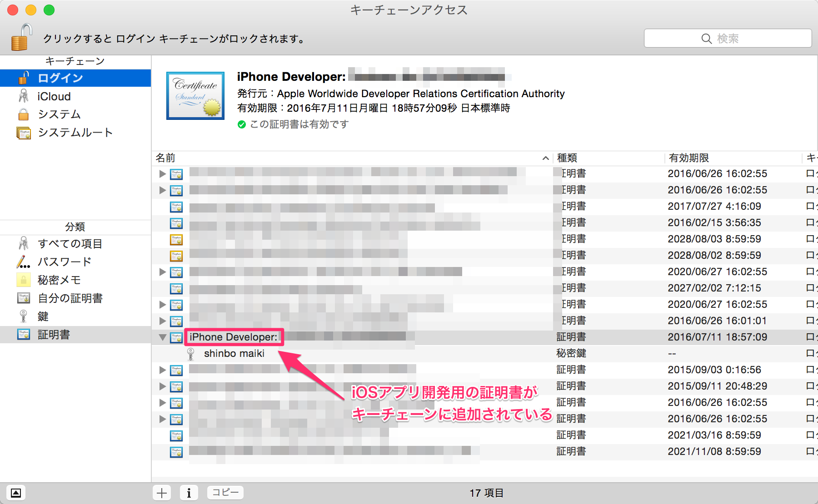Choose the 自分の証明書 category icon
Image resolution: width=818 pixels, height=504 pixels.
click(x=24, y=298)
